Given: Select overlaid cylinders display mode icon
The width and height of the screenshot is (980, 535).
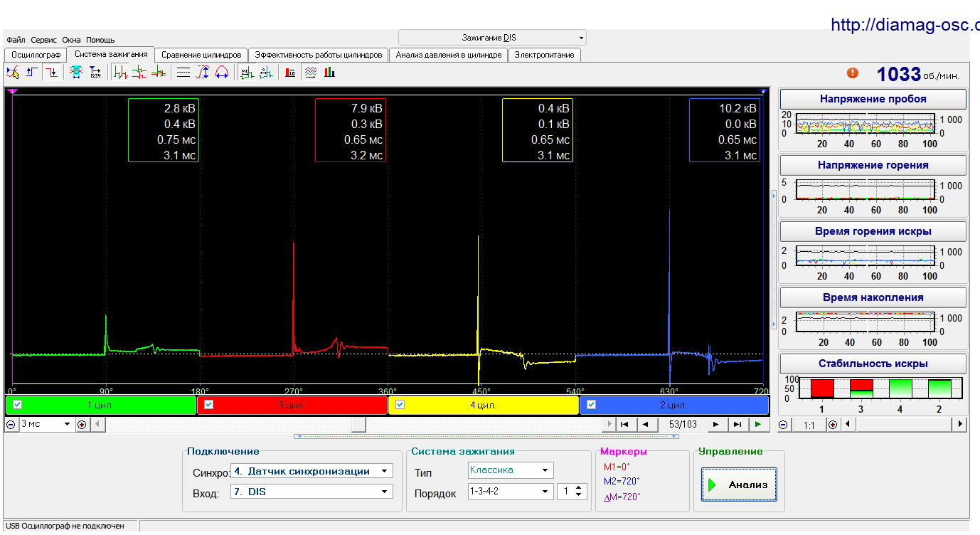Looking at the screenshot, I should point(159,72).
